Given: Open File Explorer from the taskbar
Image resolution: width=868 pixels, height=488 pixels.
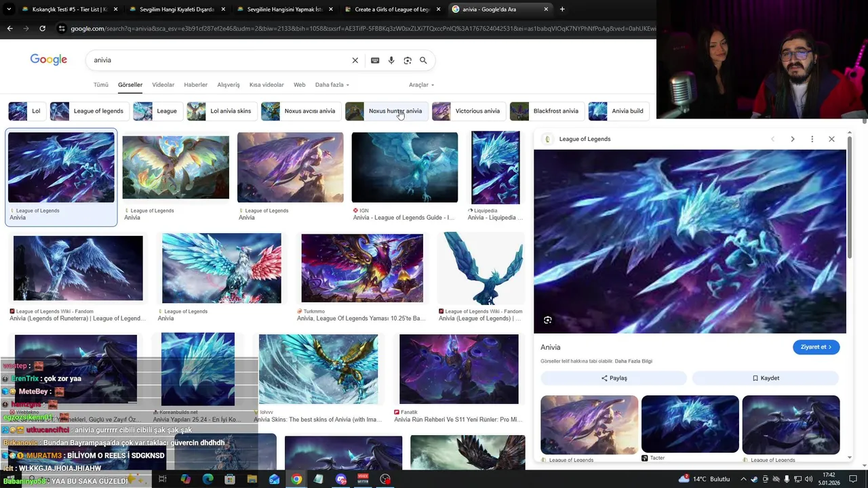Looking at the screenshot, I should [x=252, y=479].
